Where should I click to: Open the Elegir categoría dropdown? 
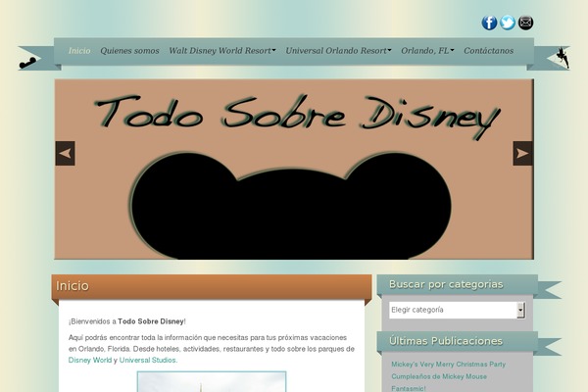[457, 310]
